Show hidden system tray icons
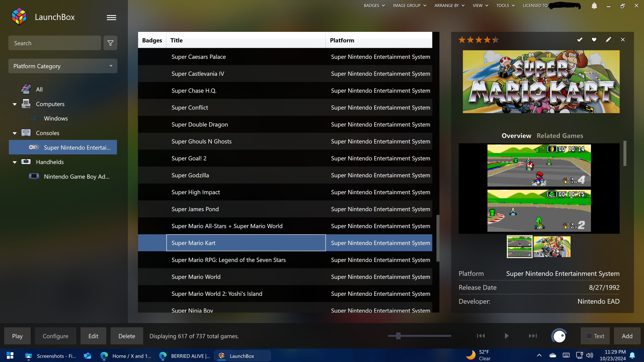Screen dimensions: 644x362 tap(539, 355)
